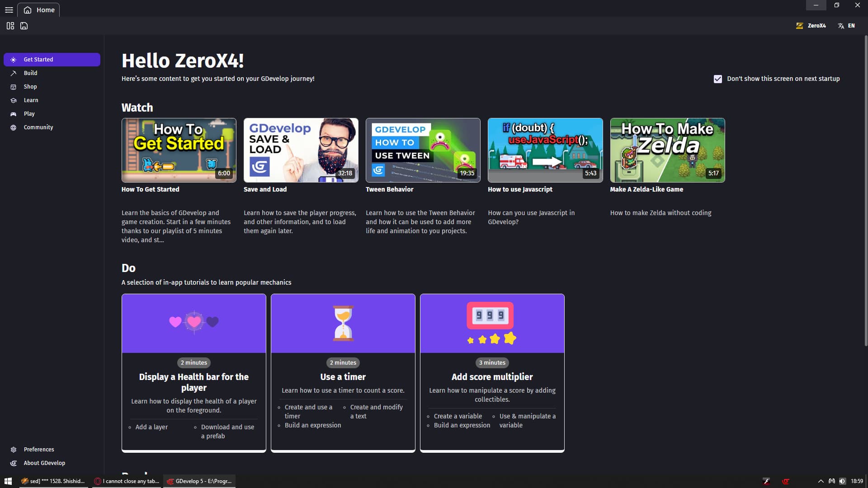Click the Play gamepad icon
868x488 pixels.
(x=14, y=114)
